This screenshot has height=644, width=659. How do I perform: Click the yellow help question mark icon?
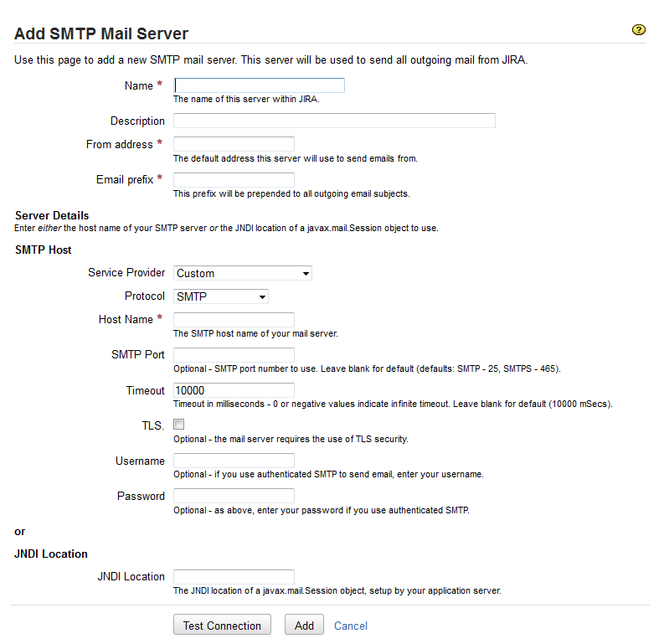[x=639, y=30]
